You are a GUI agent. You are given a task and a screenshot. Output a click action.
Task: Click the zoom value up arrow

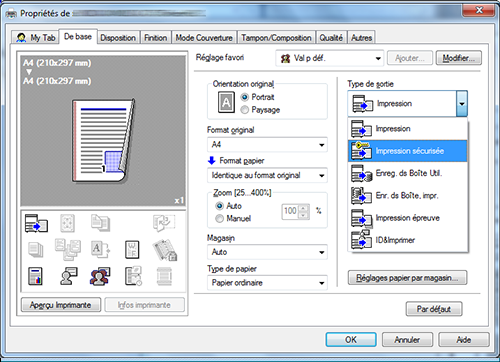click(303, 208)
